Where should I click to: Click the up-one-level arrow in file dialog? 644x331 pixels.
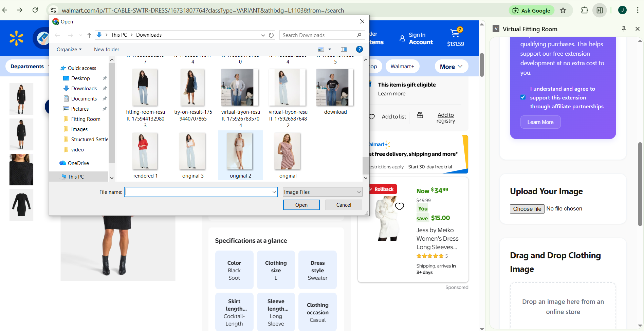[89, 35]
